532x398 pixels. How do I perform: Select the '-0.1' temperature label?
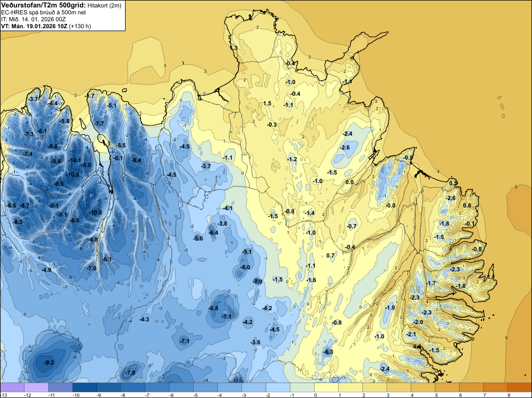pyautogui.click(x=470, y=223)
